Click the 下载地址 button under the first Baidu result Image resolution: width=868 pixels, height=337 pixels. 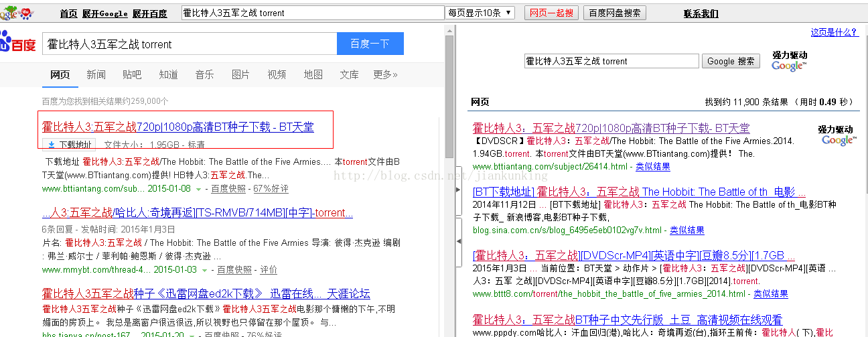point(69,145)
